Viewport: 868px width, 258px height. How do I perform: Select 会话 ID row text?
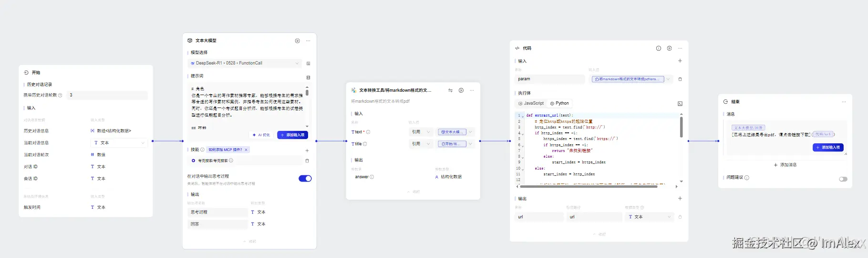31,179
